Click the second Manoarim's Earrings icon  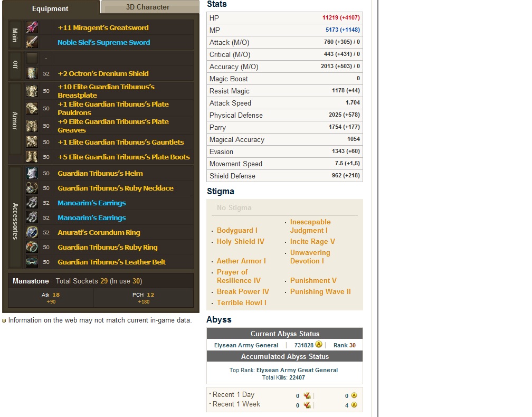point(32,217)
